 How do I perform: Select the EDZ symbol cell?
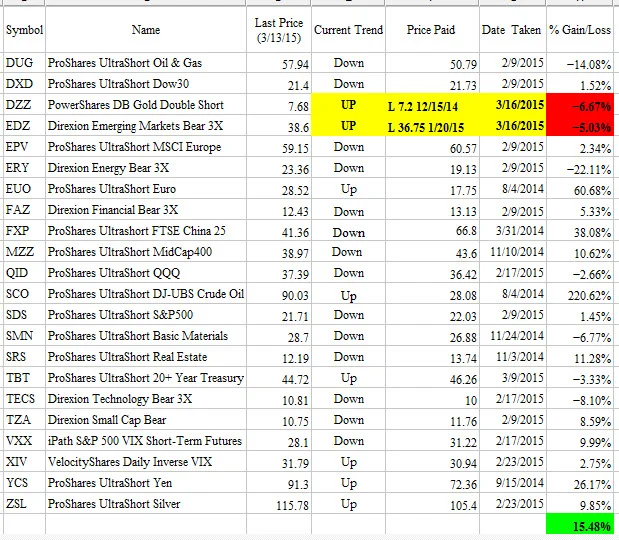[24, 126]
